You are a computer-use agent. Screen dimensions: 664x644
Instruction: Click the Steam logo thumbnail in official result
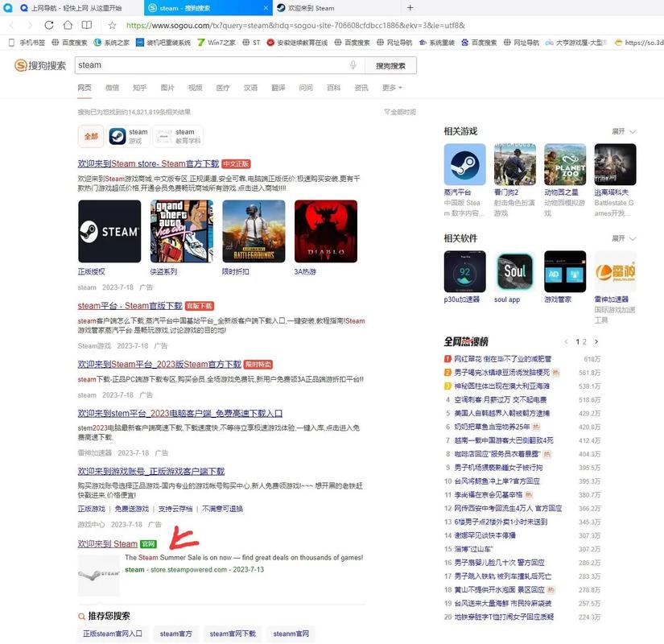point(99,575)
